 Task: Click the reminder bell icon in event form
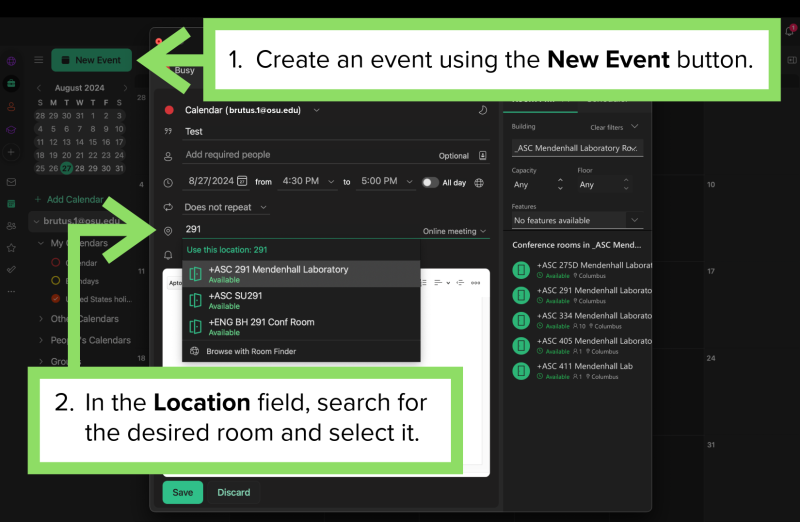tap(168, 255)
